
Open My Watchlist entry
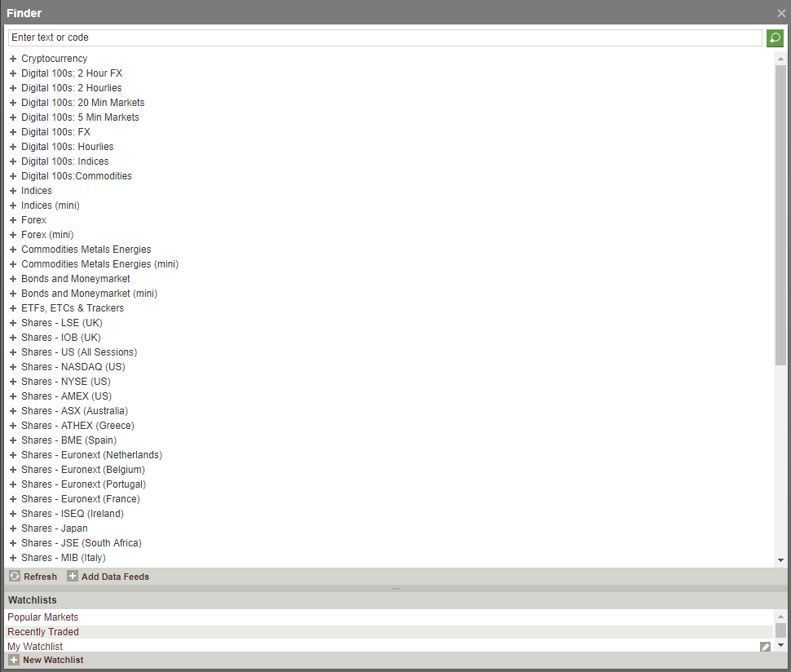pyautogui.click(x=35, y=646)
